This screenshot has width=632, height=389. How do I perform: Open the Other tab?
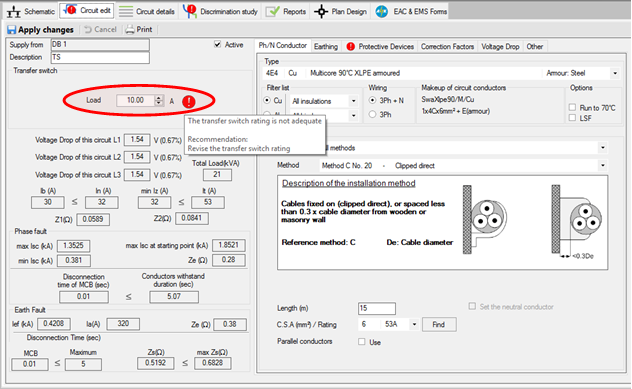tap(534, 46)
